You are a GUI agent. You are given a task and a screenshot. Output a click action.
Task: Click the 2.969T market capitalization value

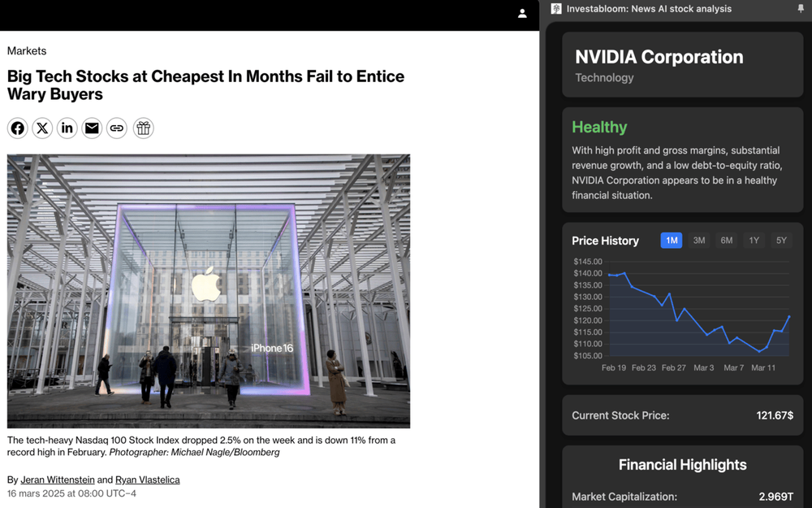[775, 497]
